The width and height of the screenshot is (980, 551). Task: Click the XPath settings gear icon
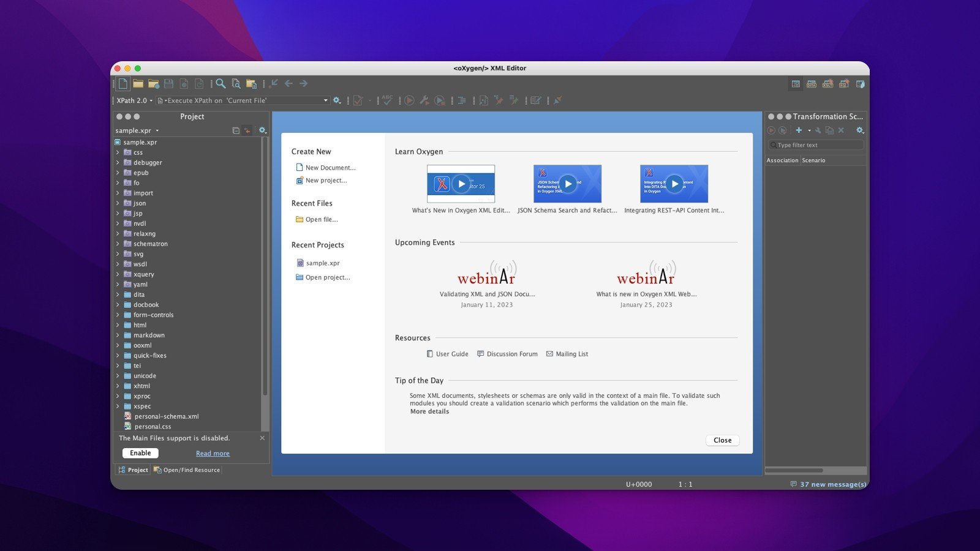point(337,100)
